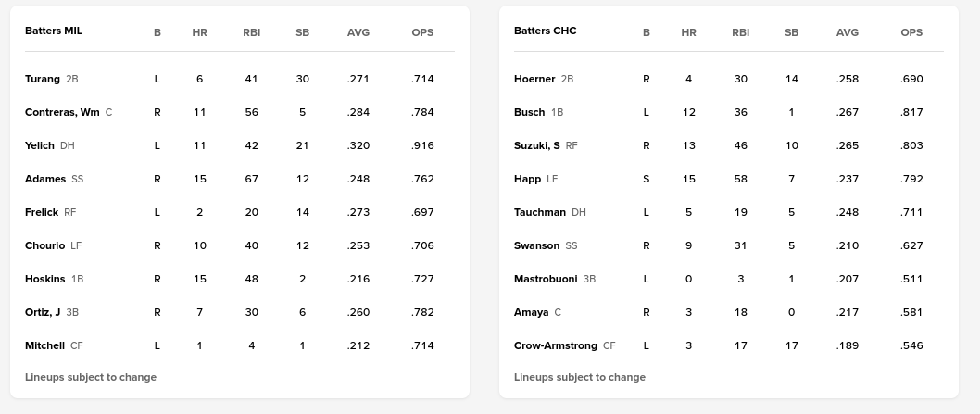Click Hoskins in MIL batters
The image size is (980, 414).
tap(45, 279)
